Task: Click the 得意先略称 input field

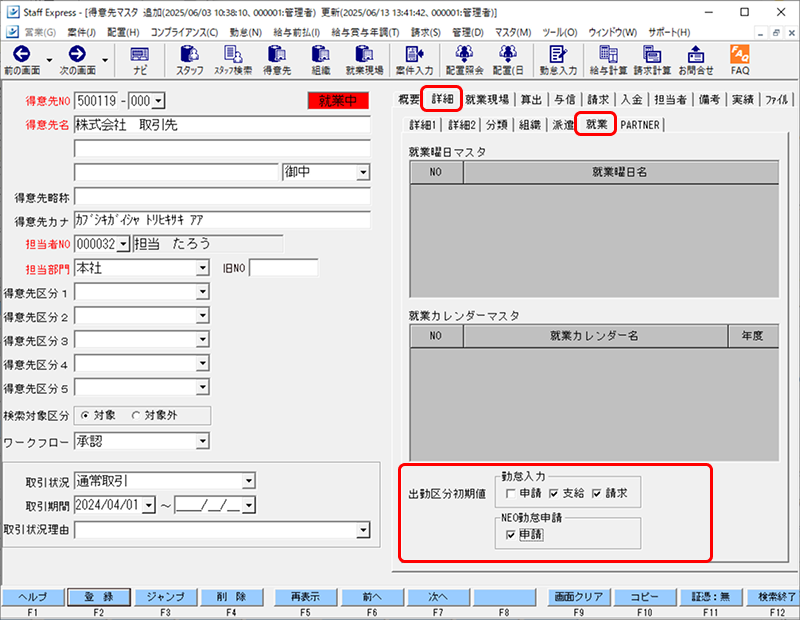Action: click(x=222, y=196)
